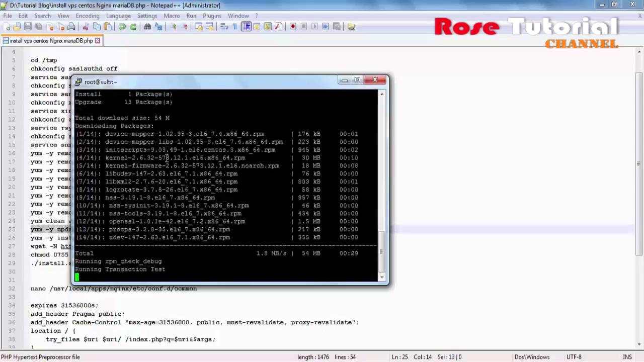Click the Notepad++ editor vertical scrollbar up arrow

(x=639, y=52)
